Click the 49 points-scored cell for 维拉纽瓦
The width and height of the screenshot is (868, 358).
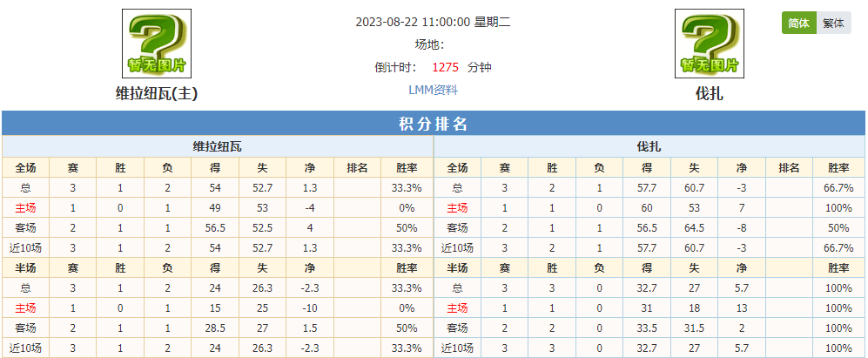coord(215,208)
